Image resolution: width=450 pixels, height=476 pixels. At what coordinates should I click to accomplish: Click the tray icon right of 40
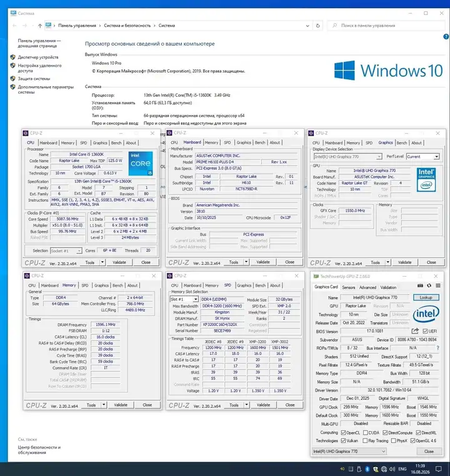tap(351, 469)
